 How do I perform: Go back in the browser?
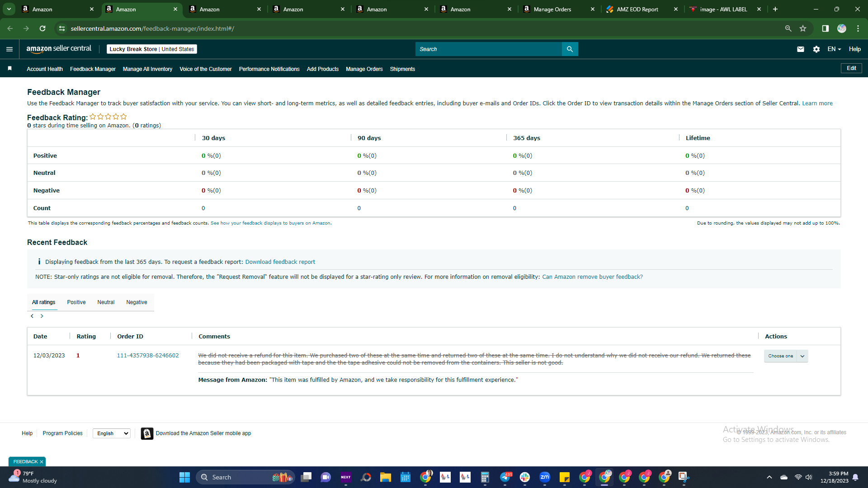10,28
